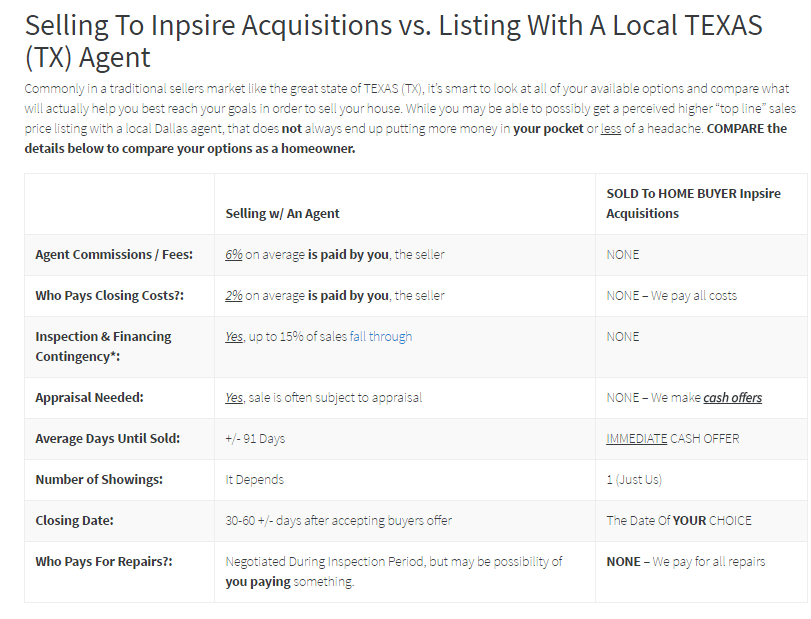This screenshot has width=811, height=619.
Task: Click the "Who Pays For Repairs?:" row label
Action: click(104, 562)
